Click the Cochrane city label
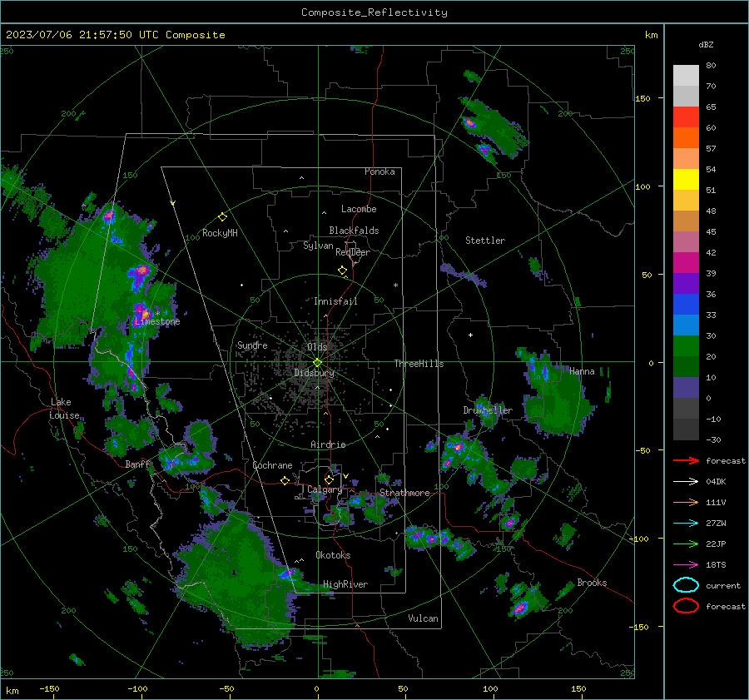749x700 pixels. (272, 465)
